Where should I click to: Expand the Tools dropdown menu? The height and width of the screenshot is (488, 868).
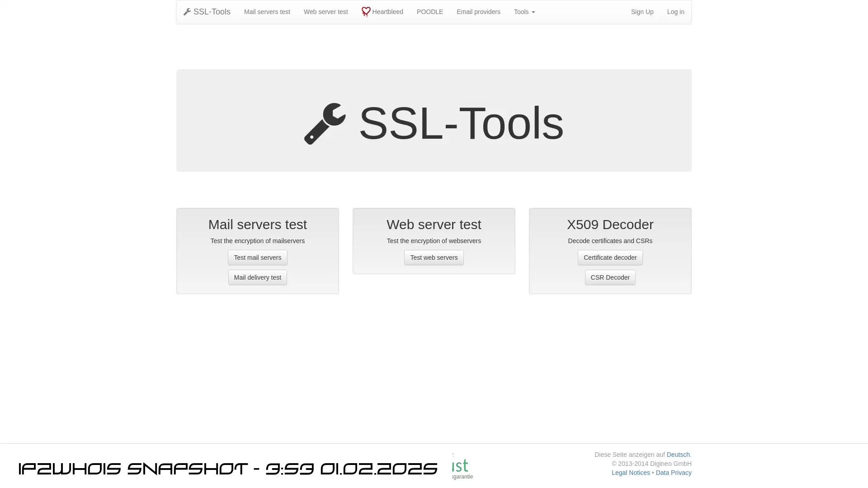point(524,12)
